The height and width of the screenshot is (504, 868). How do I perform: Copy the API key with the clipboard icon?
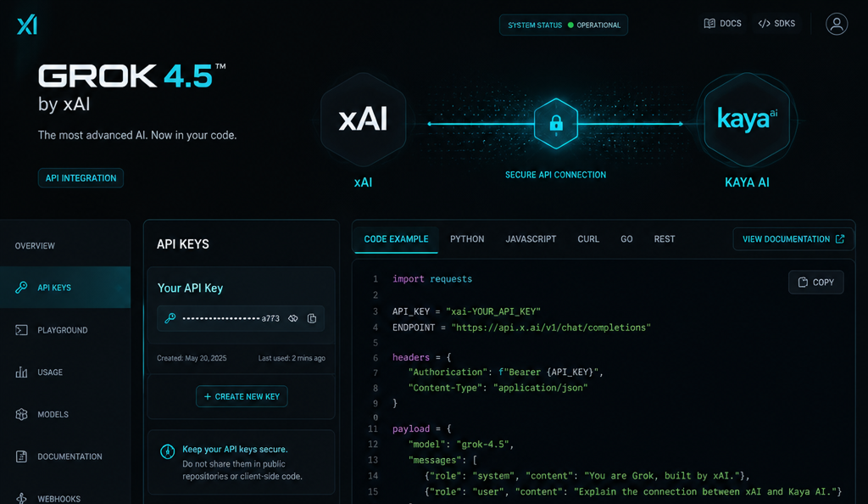coord(312,318)
